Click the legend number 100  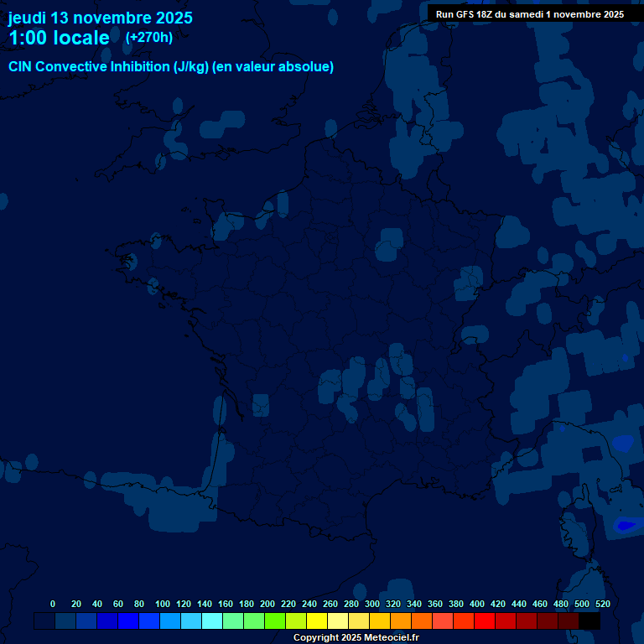(163, 604)
